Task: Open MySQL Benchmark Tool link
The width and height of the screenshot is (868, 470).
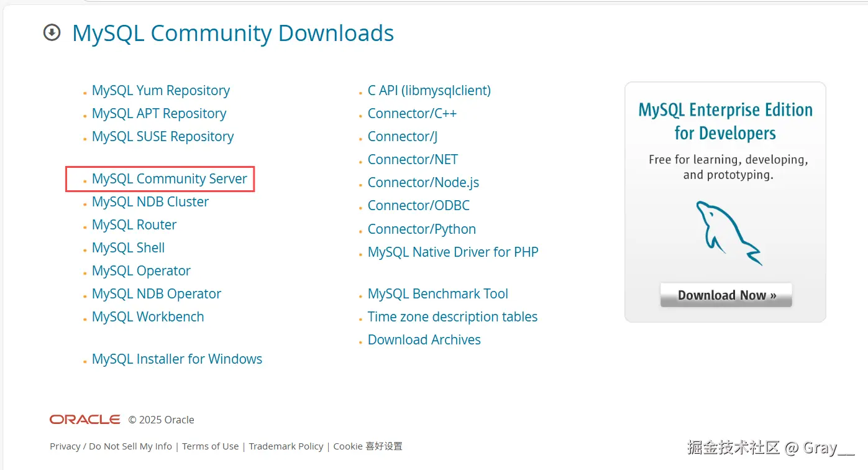Action: [x=438, y=294]
